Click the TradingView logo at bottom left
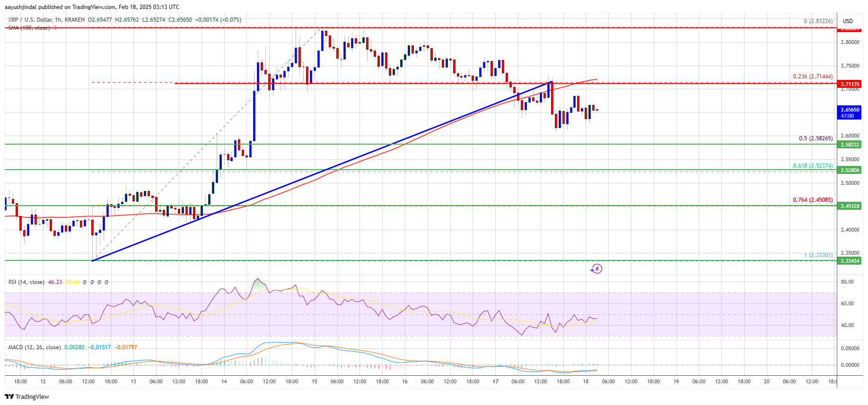The width and height of the screenshot is (868, 405). point(27,396)
